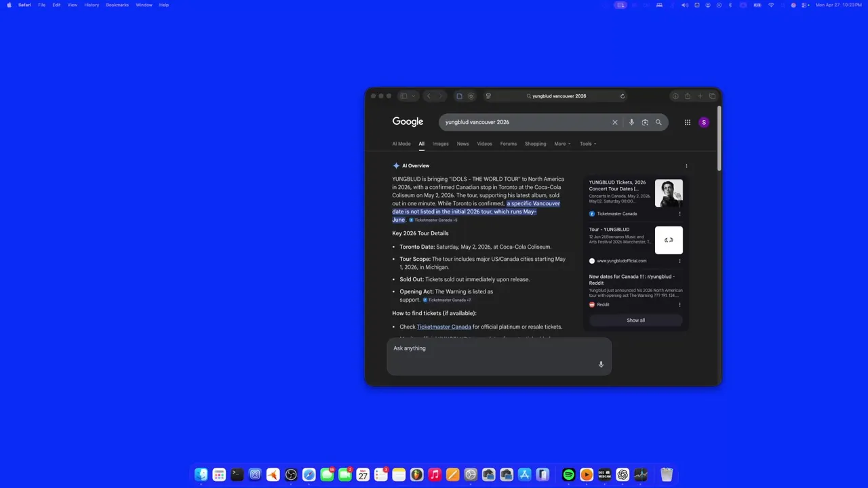Reload the current page
Screen dimensions: 868x488
pyautogui.click(x=623, y=96)
